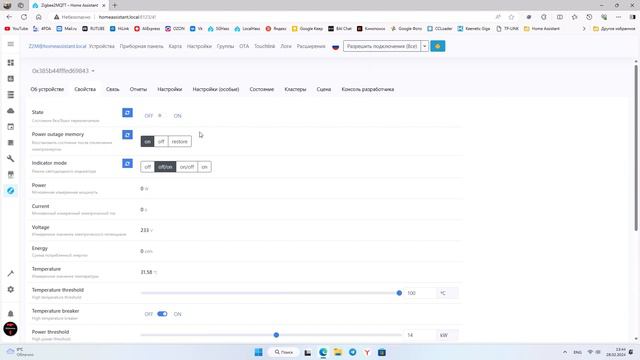Image resolution: width=640 pixels, height=360 pixels.
Task: Open OTA in navbar
Action: tap(244, 46)
